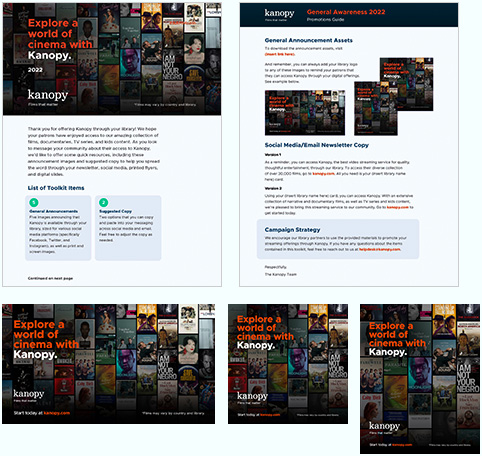Select the landscape asset thumbnail on the guide page
The image size is (482, 456).
pyautogui.click(x=305, y=113)
